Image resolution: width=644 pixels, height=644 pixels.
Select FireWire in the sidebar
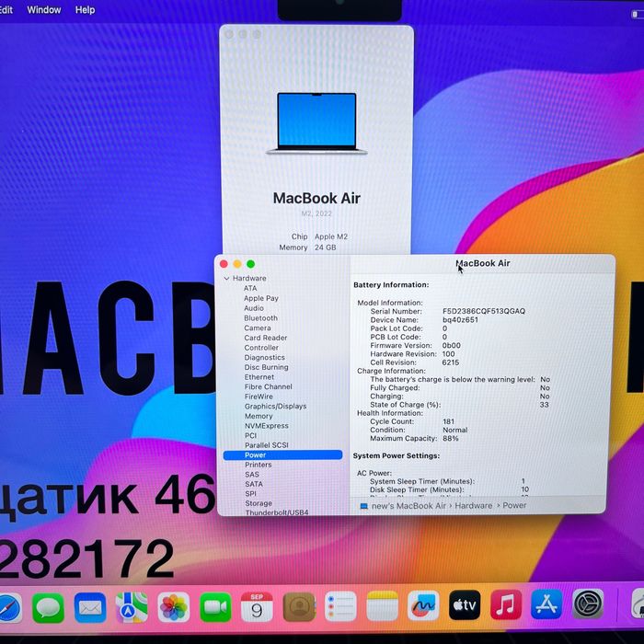259,397
